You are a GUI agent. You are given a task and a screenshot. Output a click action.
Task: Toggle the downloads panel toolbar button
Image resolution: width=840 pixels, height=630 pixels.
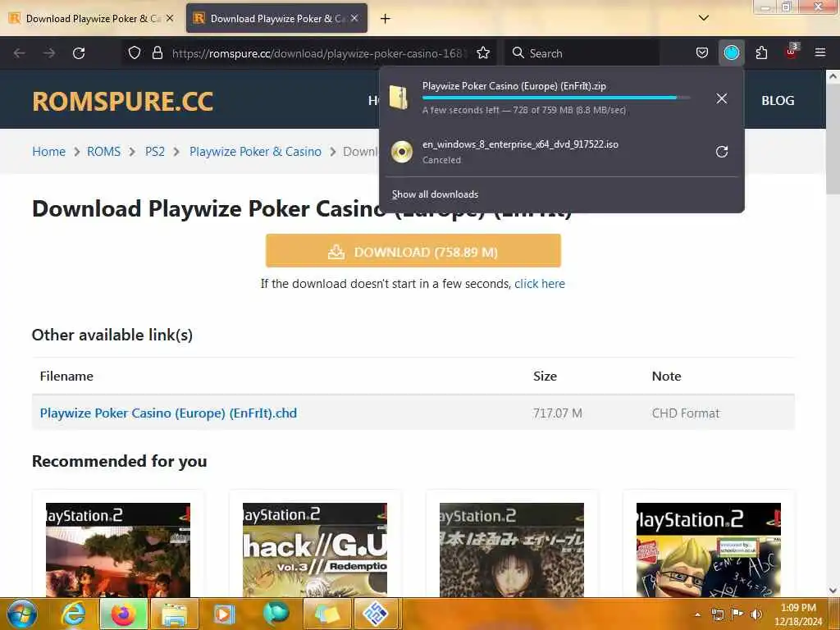pos(731,52)
